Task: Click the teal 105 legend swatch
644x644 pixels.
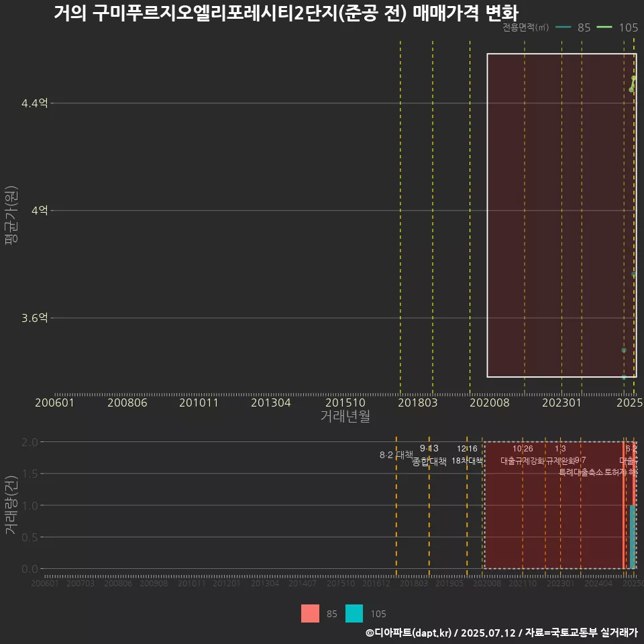Action: tap(354, 614)
